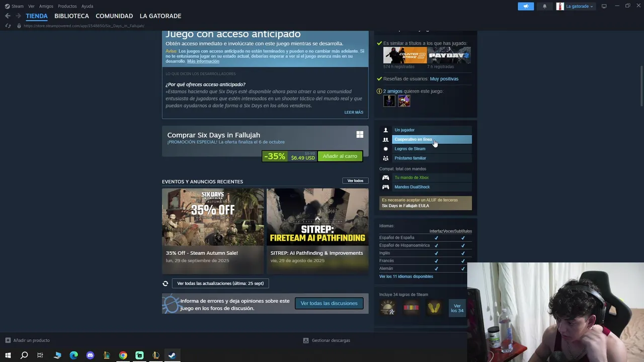Open the Muy positivas user reviews link
This screenshot has height=362, width=644.
(444, 79)
